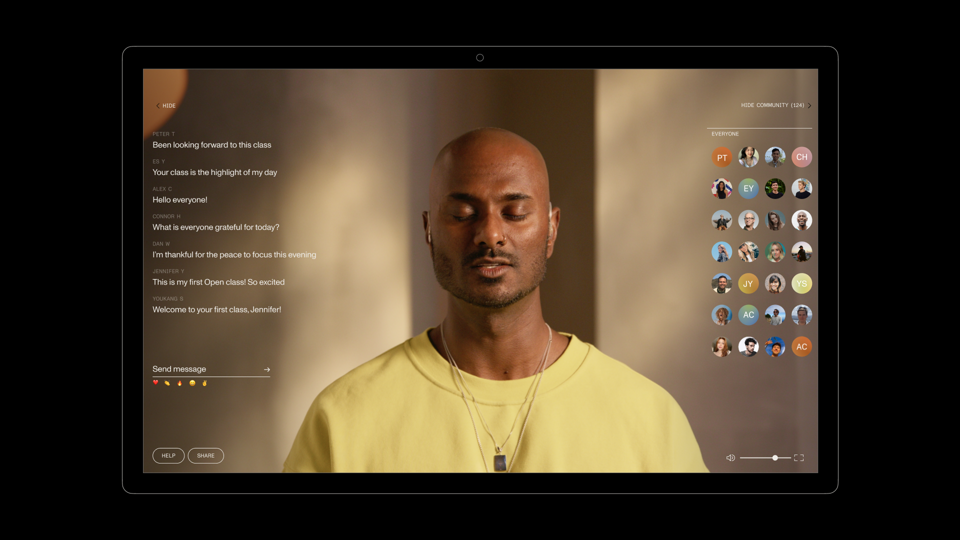React with the fire emoji
The height and width of the screenshot is (540, 960).
(180, 383)
